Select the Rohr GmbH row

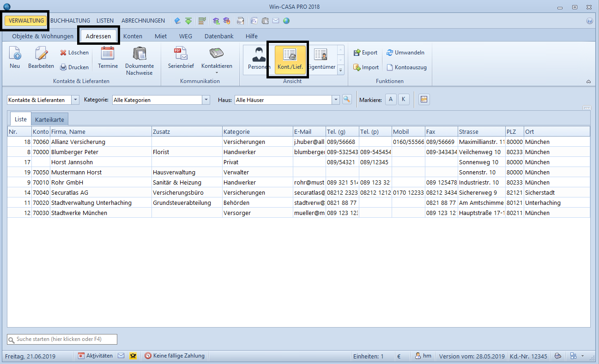299,182
